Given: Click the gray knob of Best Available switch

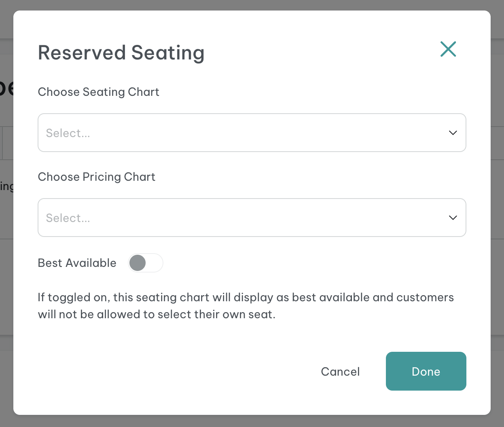Looking at the screenshot, I should [x=138, y=263].
